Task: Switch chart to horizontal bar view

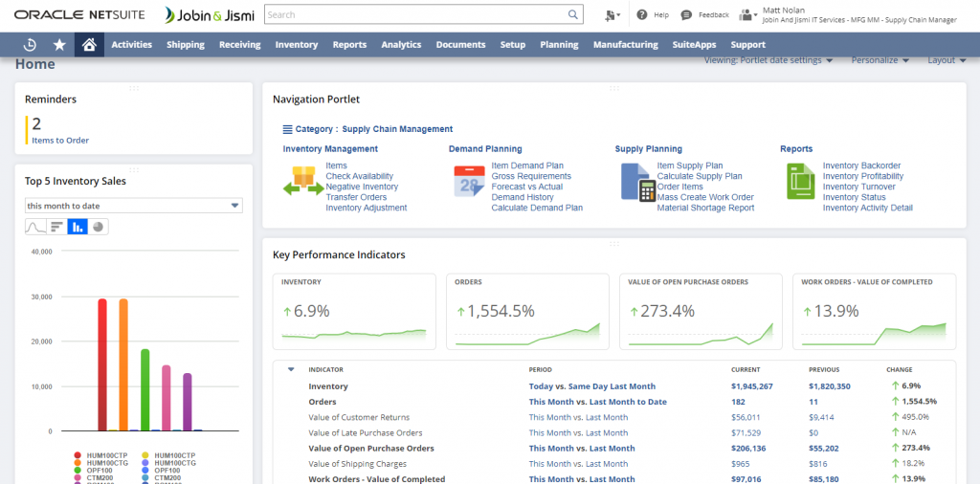Action: [x=56, y=227]
